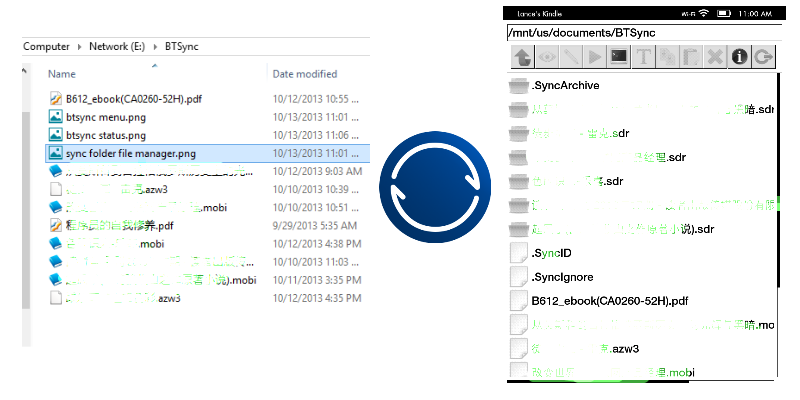Click the .SyncArchive folder icon

tap(519, 85)
